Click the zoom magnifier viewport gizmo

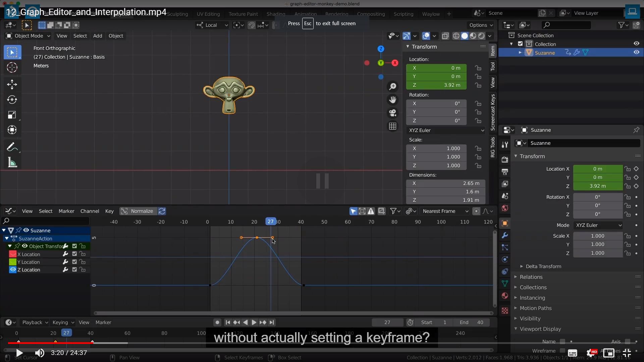(392, 86)
